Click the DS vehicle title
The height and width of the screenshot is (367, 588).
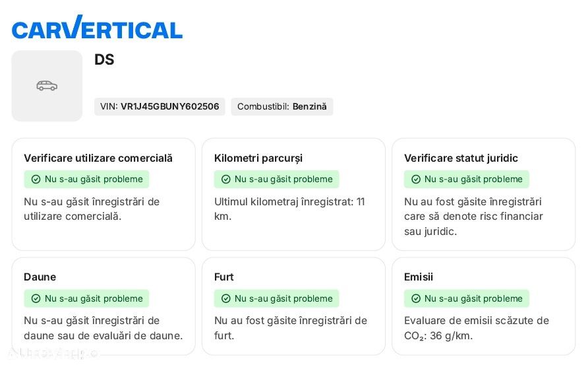[104, 59]
